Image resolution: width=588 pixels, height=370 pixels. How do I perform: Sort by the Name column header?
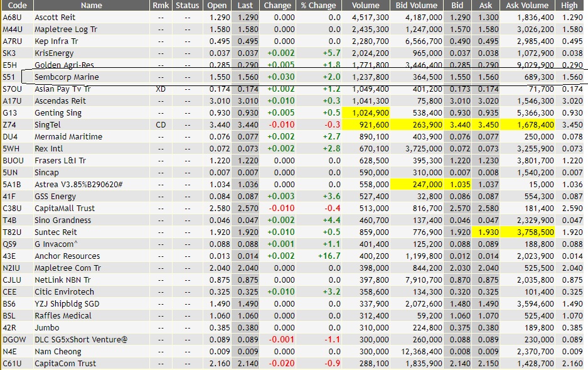point(92,5)
